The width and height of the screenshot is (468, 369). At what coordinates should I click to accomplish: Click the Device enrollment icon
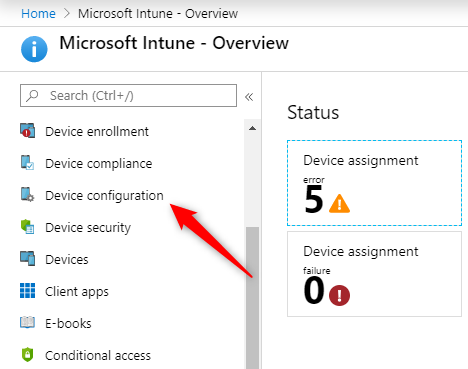click(x=27, y=131)
